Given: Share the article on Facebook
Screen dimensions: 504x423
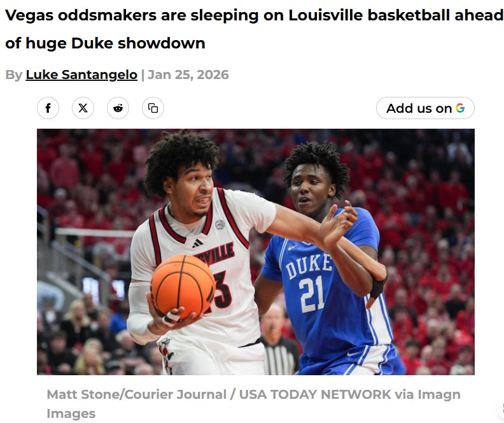Looking at the screenshot, I should pyautogui.click(x=48, y=108).
